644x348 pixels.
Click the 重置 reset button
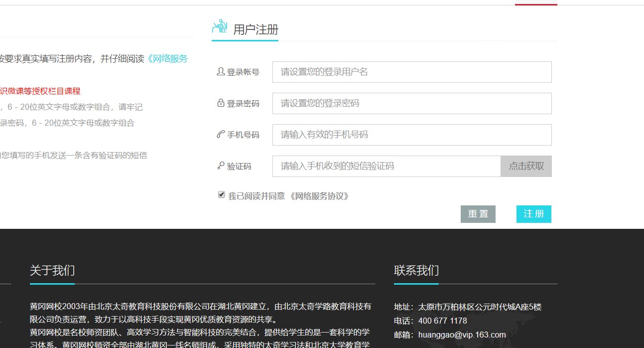(x=478, y=214)
